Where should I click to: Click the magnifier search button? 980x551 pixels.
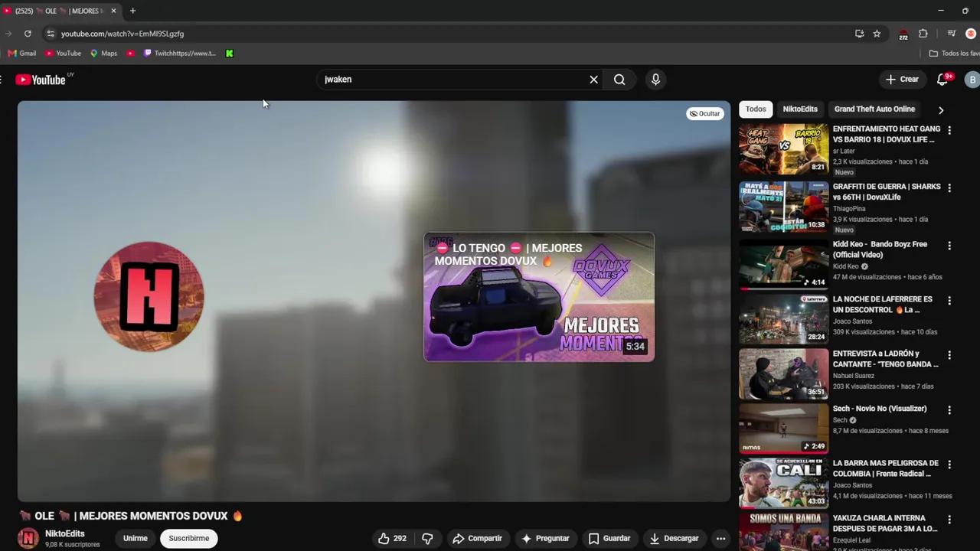619,80
